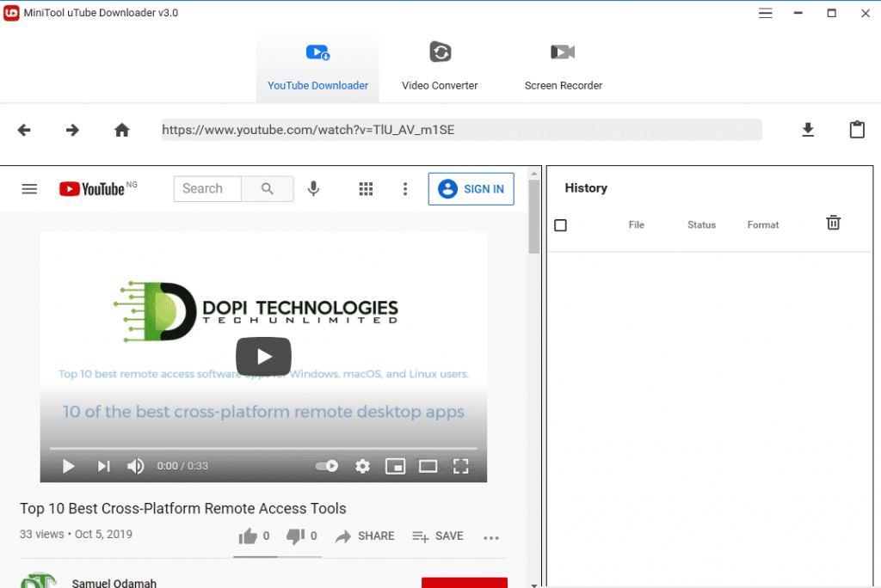Toggle the select-all checkbox in History
881x588 pixels.
coord(560,224)
